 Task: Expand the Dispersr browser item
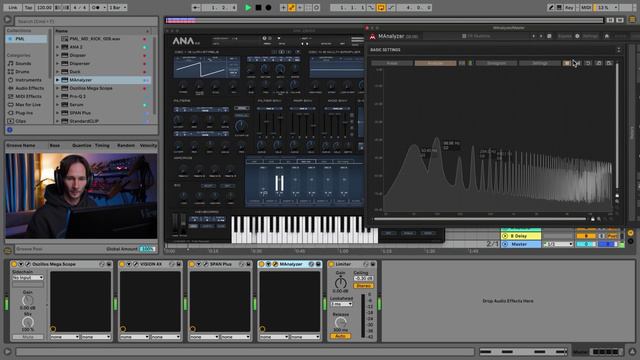point(58,63)
